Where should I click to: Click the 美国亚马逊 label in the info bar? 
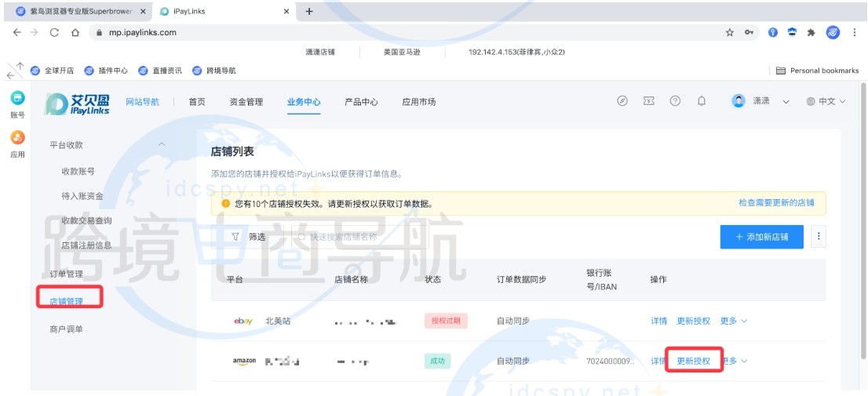[402, 52]
